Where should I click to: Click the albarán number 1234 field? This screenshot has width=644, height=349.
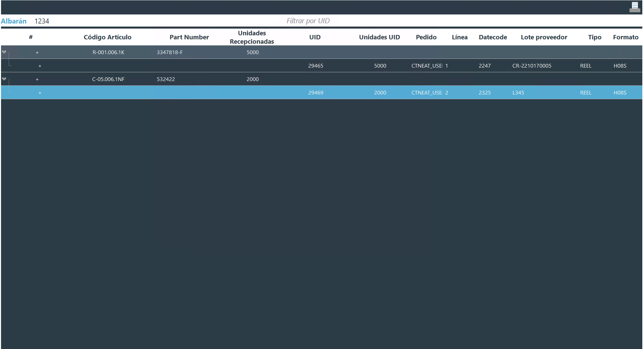click(x=42, y=21)
